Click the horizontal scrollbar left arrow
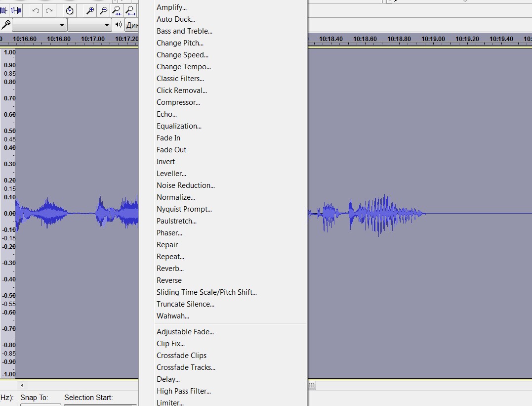Viewport: 532px width, 406px height. coord(22,385)
